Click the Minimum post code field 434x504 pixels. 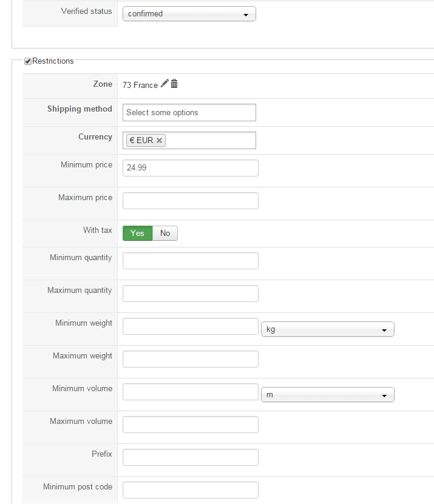190,490
